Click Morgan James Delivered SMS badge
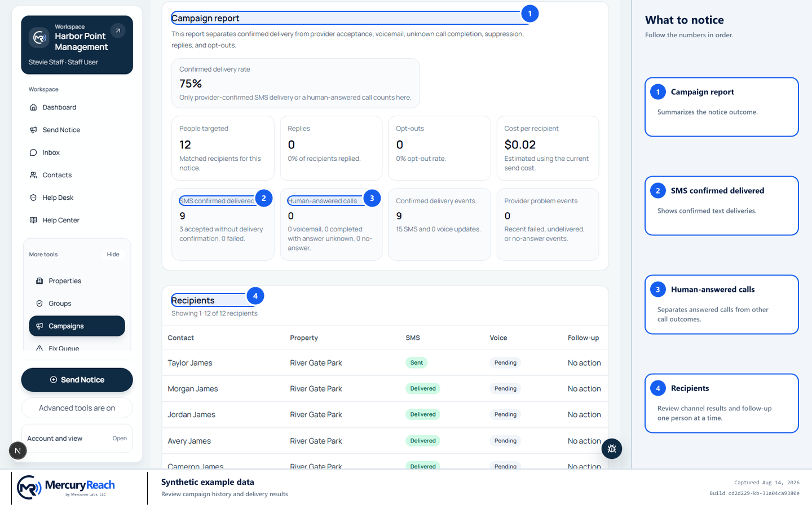812x508 pixels. [x=423, y=388]
